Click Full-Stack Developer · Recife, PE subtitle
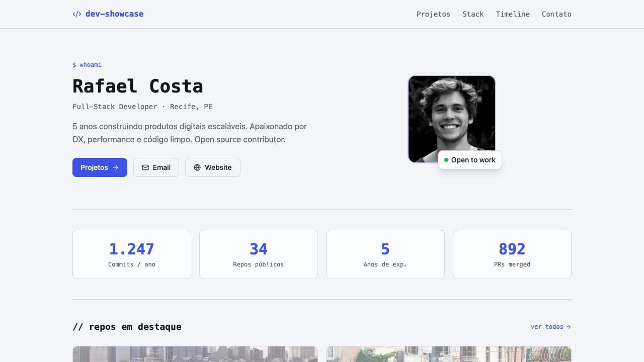Screen dimensions: 644x362 point(142,107)
